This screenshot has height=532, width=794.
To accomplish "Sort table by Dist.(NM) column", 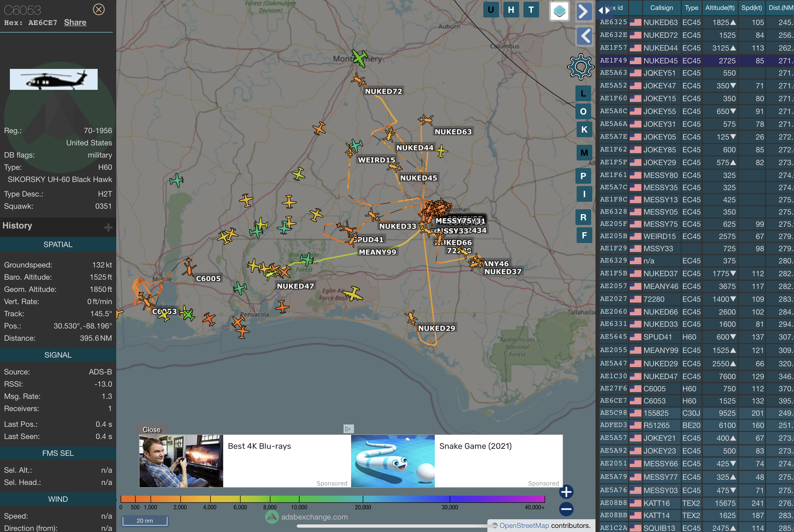I will tap(781, 8).
